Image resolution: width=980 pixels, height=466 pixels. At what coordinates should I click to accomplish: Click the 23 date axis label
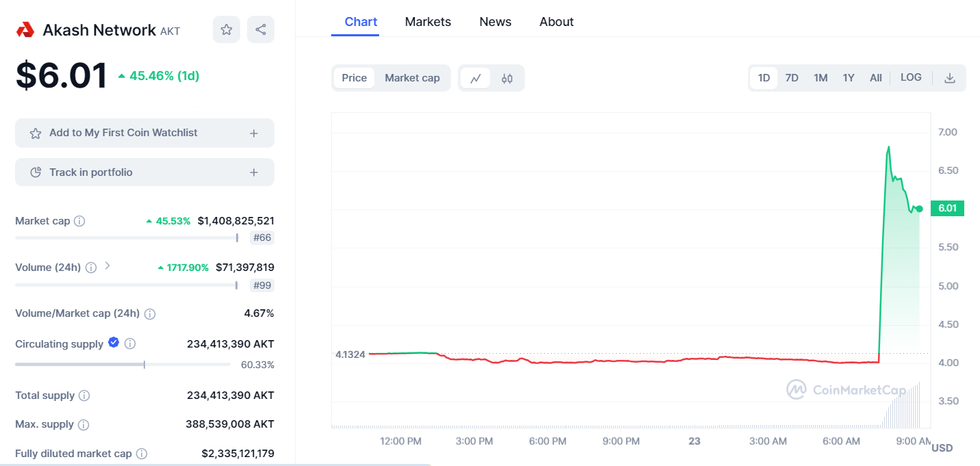(695, 441)
